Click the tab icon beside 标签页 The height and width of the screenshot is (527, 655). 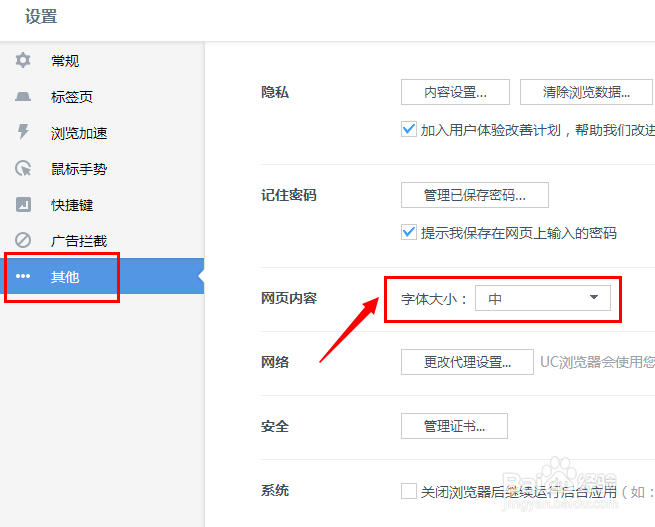(23, 96)
